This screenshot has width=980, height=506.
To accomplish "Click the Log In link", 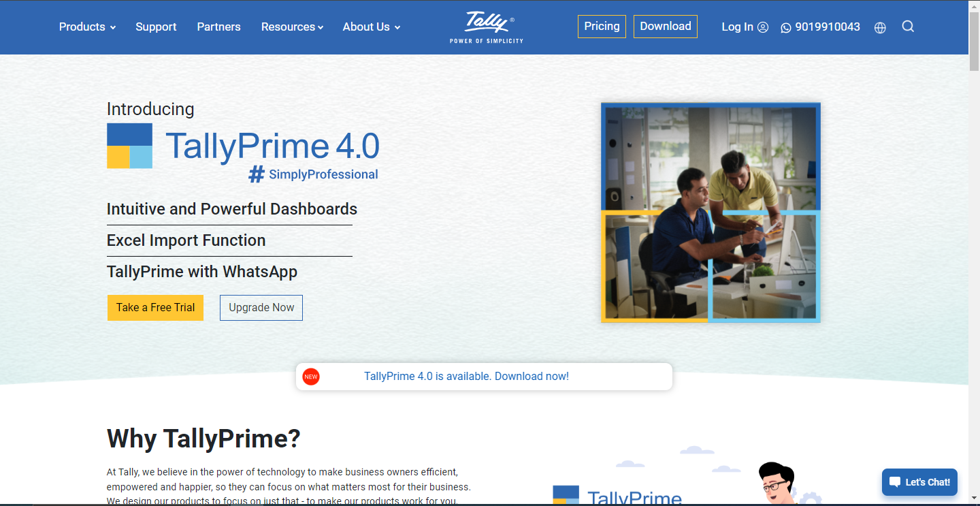I will (x=738, y=27).
